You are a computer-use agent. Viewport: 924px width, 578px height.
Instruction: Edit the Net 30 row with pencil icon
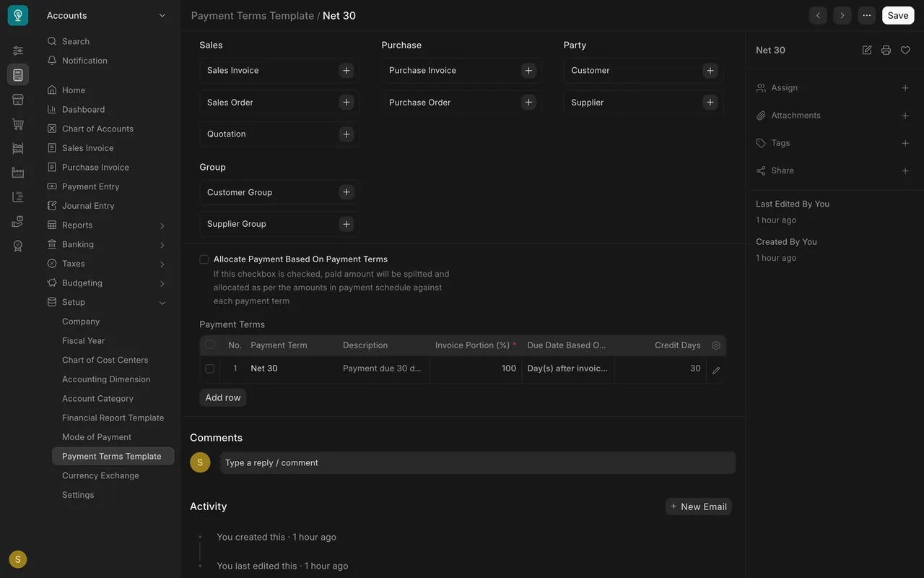coord(716,370)
